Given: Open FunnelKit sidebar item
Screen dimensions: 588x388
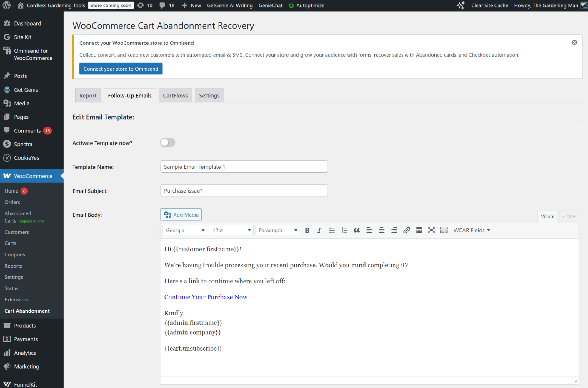Looking at the screenshot, I should (x=25, y=384).
